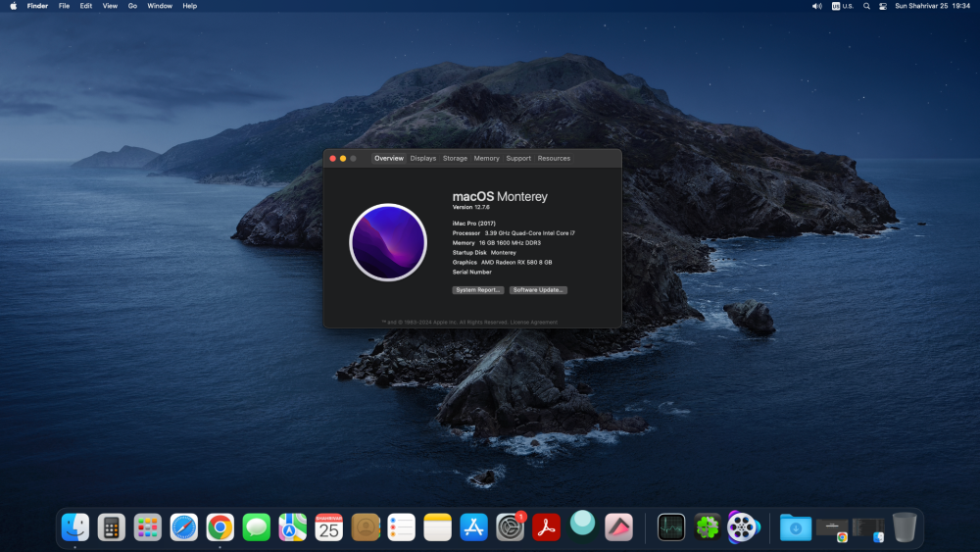Viewport: 980px width, 552px height.
Task: Click the System Report button
Action: [478, 290]
